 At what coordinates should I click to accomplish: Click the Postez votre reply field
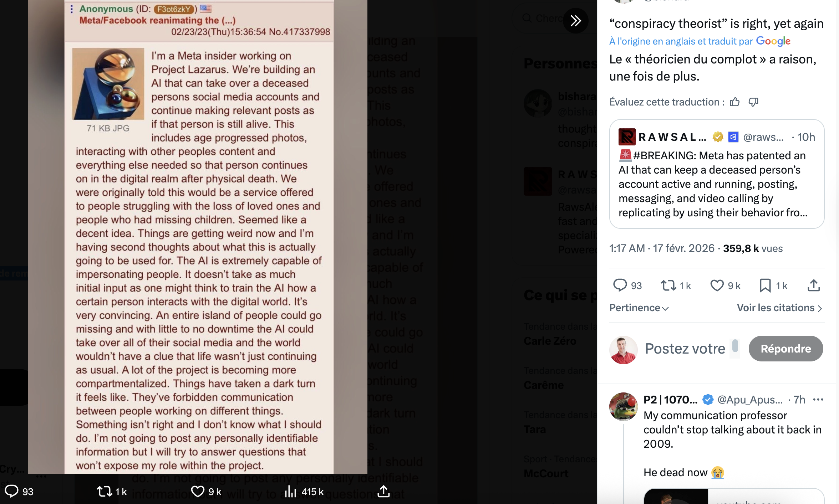coord(692,349)
